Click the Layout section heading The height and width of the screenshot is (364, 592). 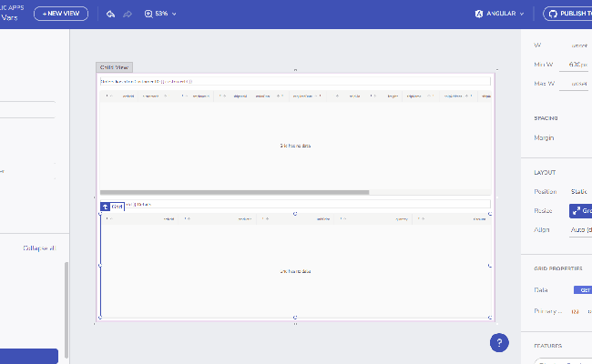coord(545,172)
